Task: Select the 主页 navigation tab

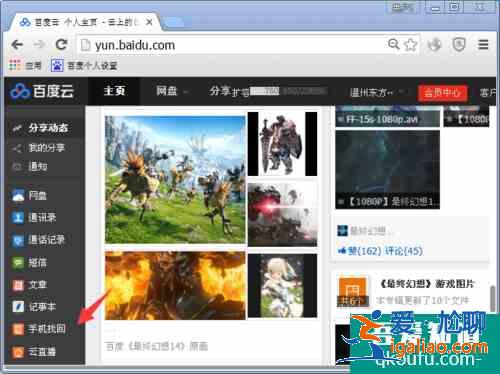Action: click(x=114, y=91)
